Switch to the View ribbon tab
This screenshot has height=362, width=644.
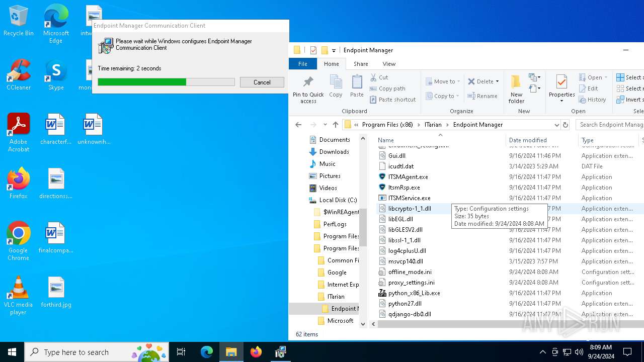(x=389, y=64)
